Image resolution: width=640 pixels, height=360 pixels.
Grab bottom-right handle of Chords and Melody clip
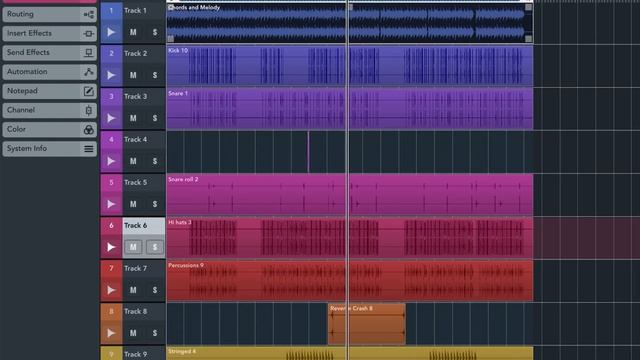[529, 39]
